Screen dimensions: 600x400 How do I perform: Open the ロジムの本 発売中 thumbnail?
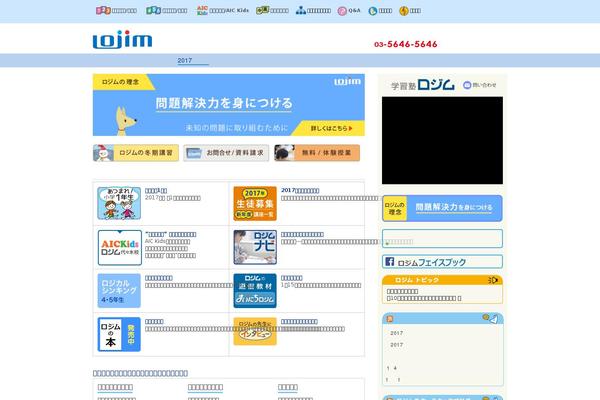(119, 334)
